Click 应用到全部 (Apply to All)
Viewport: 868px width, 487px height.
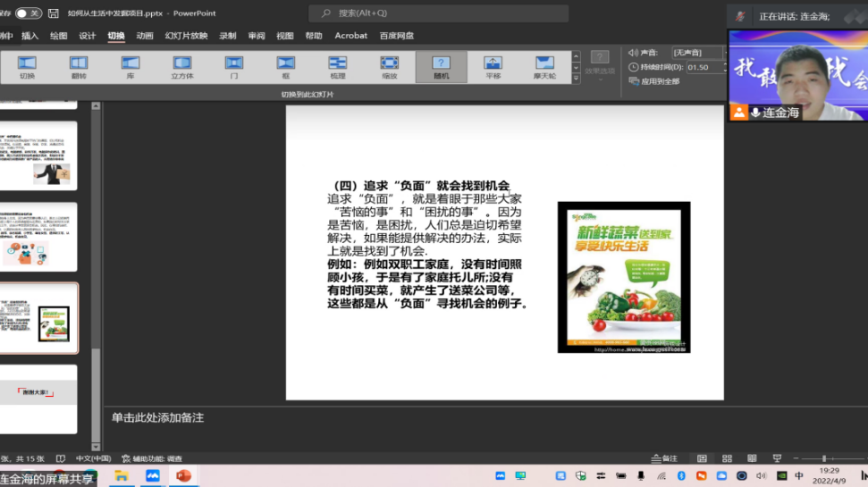tap(654, 81)
